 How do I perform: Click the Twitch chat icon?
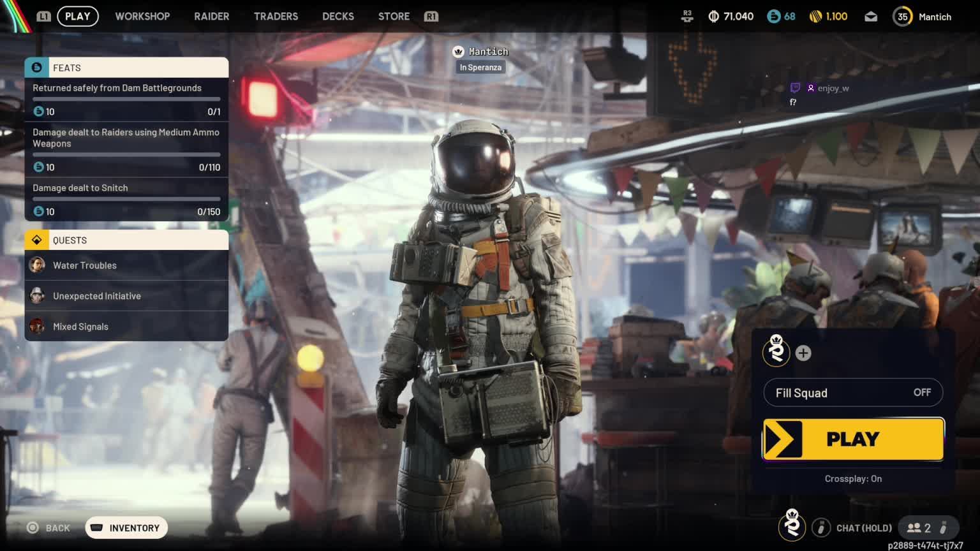(x=795, y=88)
